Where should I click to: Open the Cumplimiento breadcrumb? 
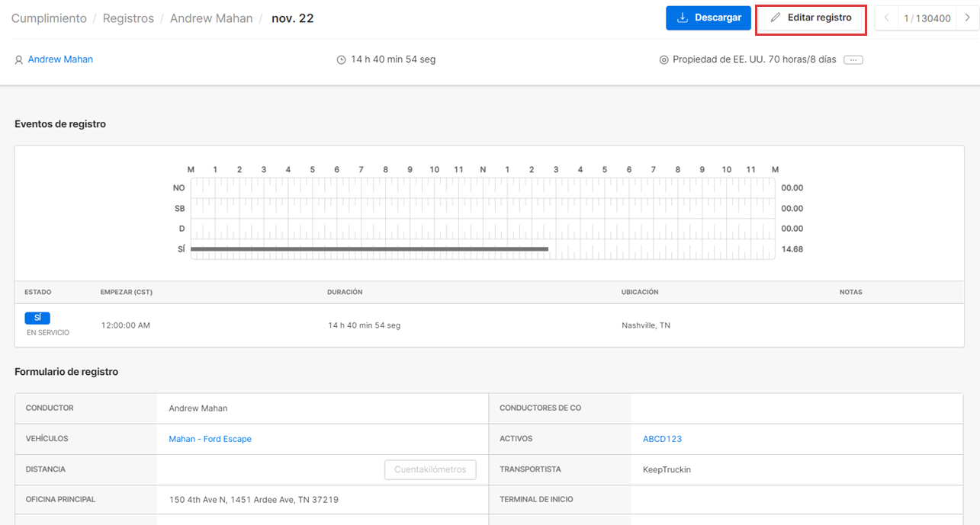[49, 18]
